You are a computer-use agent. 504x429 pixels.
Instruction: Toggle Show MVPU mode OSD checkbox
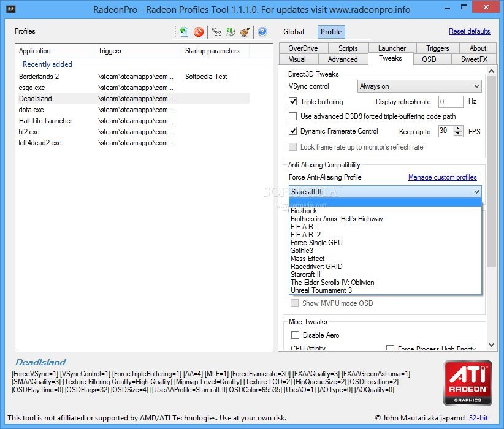click(294, 303)
